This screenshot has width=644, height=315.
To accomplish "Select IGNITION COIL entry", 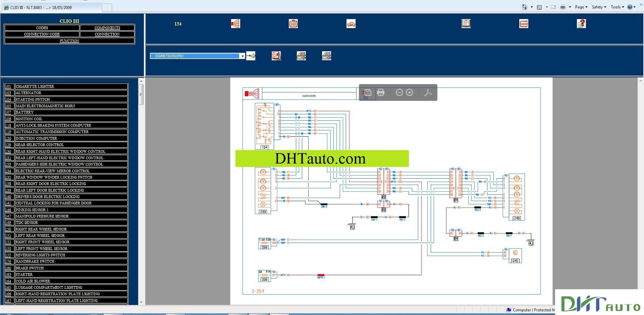I will point(71,119).
